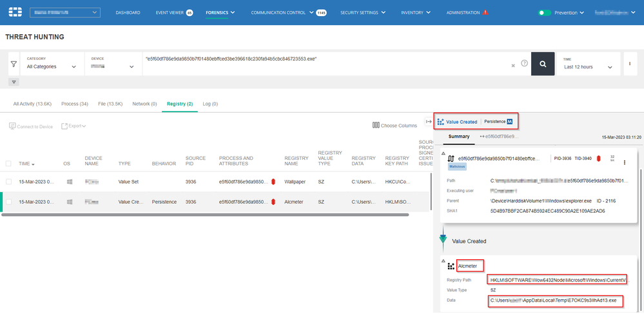
Task: Switch to the Log (0) tab
Action: (210, 104)
